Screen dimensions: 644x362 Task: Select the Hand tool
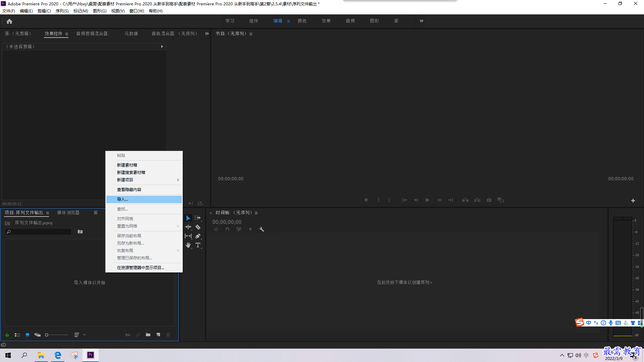tap(188, 245)
